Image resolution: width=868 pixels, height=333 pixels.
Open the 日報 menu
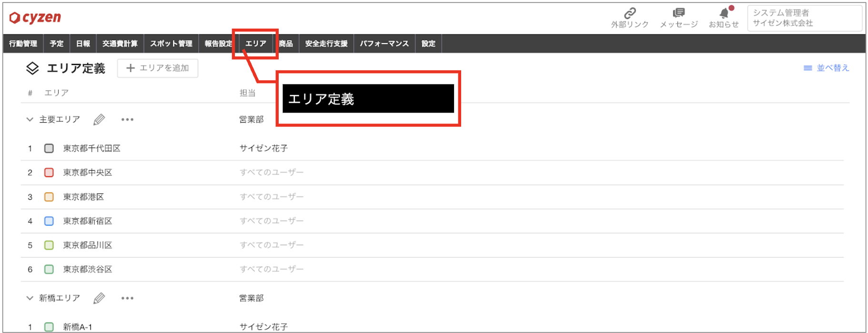click(x=83, y=43)
